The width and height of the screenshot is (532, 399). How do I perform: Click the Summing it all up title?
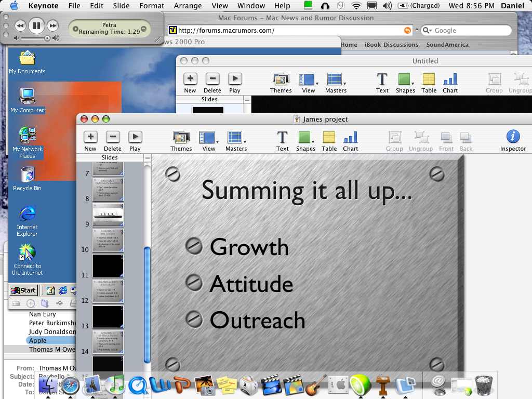tap(307, 191)
